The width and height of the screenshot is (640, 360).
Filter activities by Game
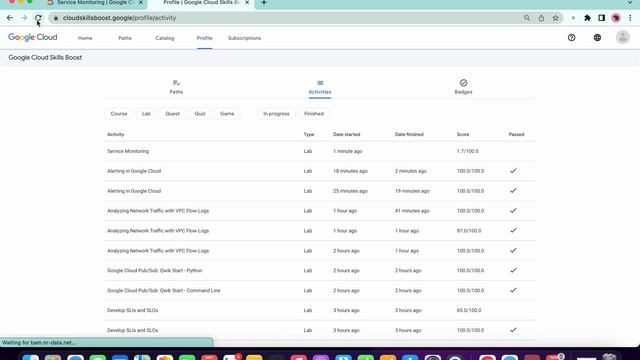(x=227, y=113)
